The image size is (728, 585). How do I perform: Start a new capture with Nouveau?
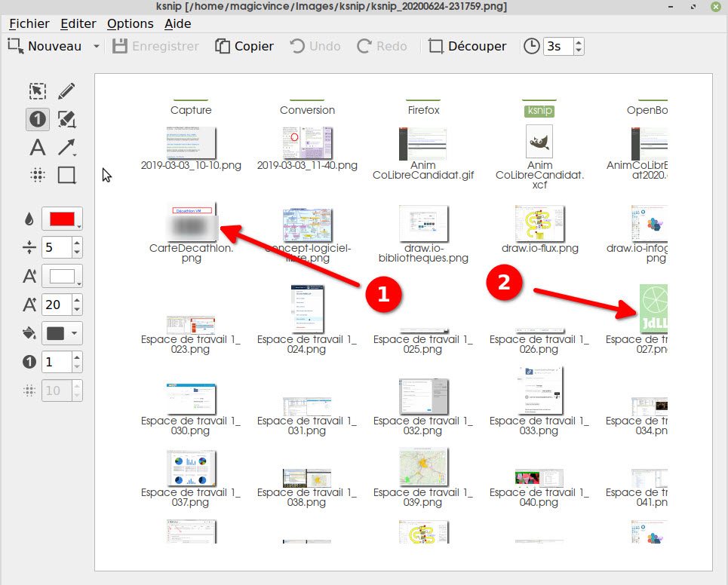pos(45,46)
